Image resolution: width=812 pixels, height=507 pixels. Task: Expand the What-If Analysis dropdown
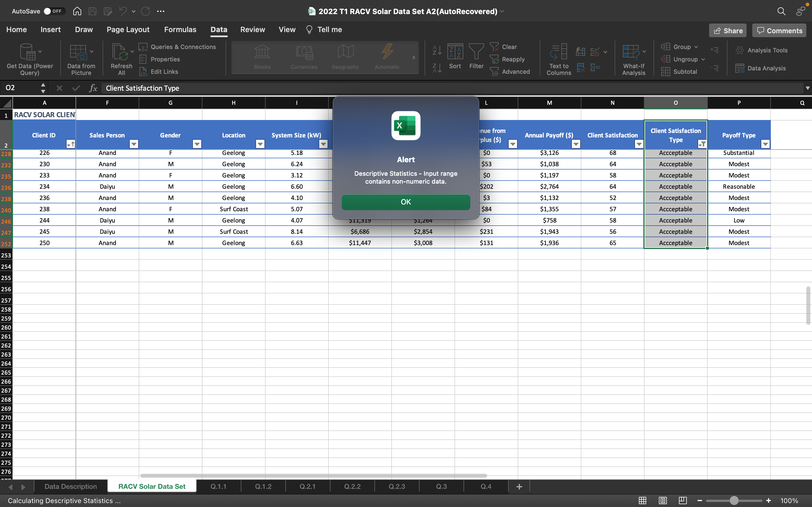[644, 52]
